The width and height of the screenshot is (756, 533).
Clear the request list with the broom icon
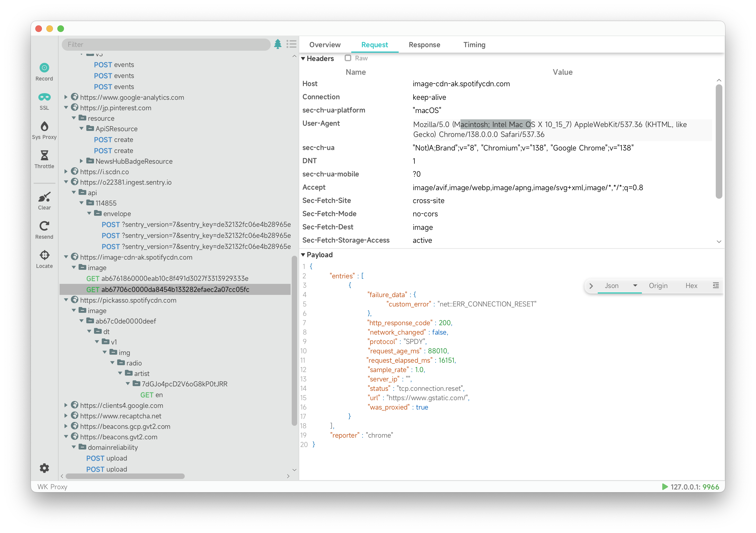point(44,197)
